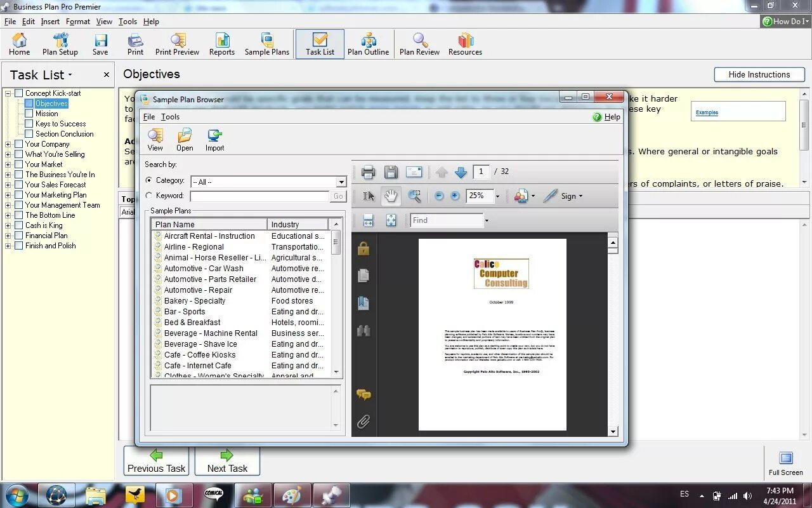Switch to Full Screen view
Screen dimensions: 812x508
tap(786, 463)
